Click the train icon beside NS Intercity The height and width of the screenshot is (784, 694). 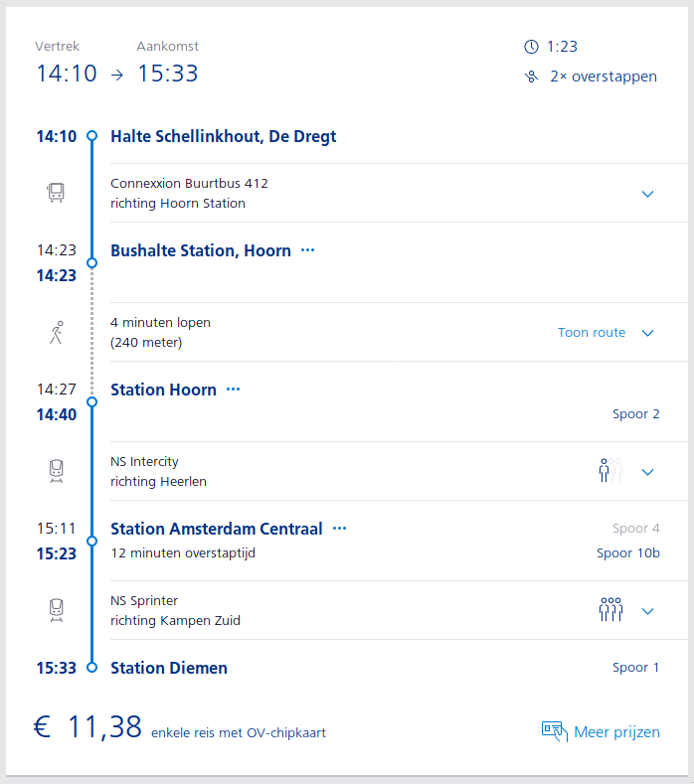point(57,471)
